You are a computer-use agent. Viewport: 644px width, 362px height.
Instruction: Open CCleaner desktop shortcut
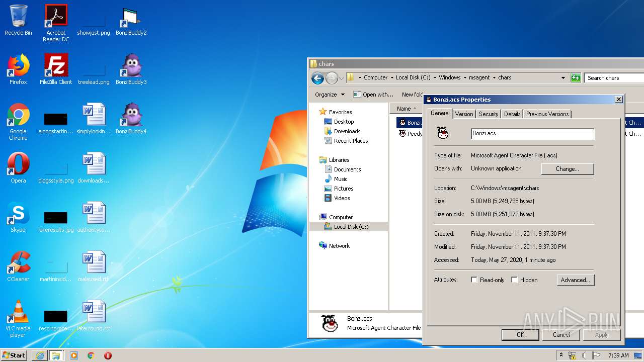pyautogui.click(x=18, y=266)
